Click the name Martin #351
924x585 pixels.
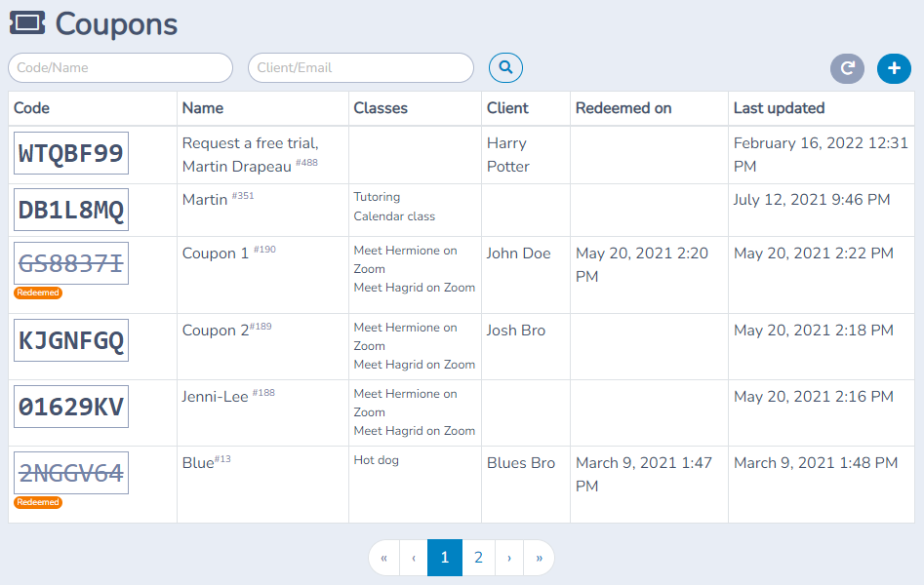[218, 199]
